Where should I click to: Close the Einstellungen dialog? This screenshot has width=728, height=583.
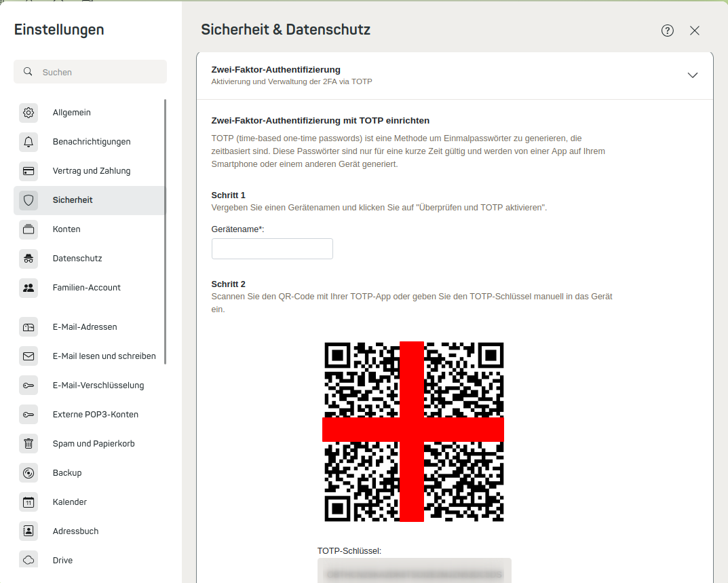coord(695,31)
